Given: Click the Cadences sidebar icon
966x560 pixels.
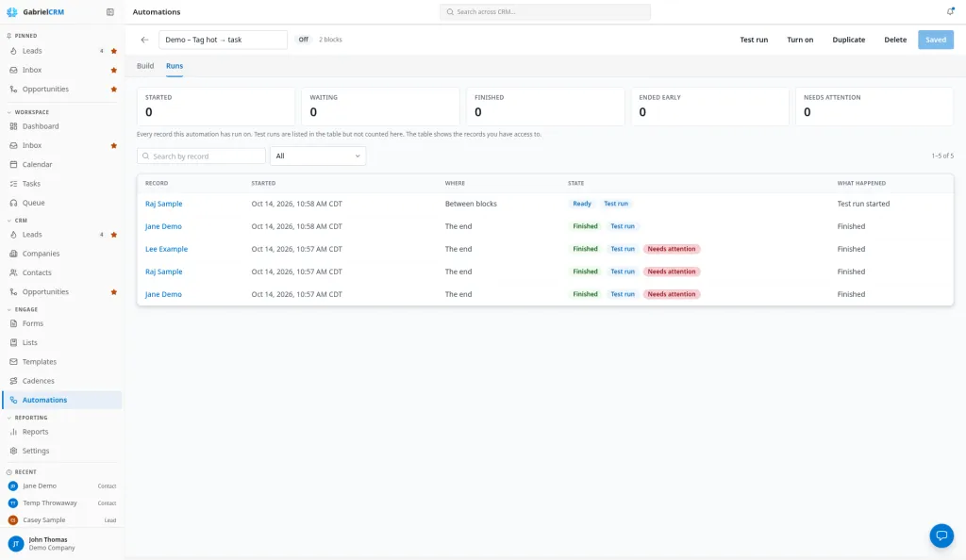Looking at the screenshot, I should pos(13,381).
